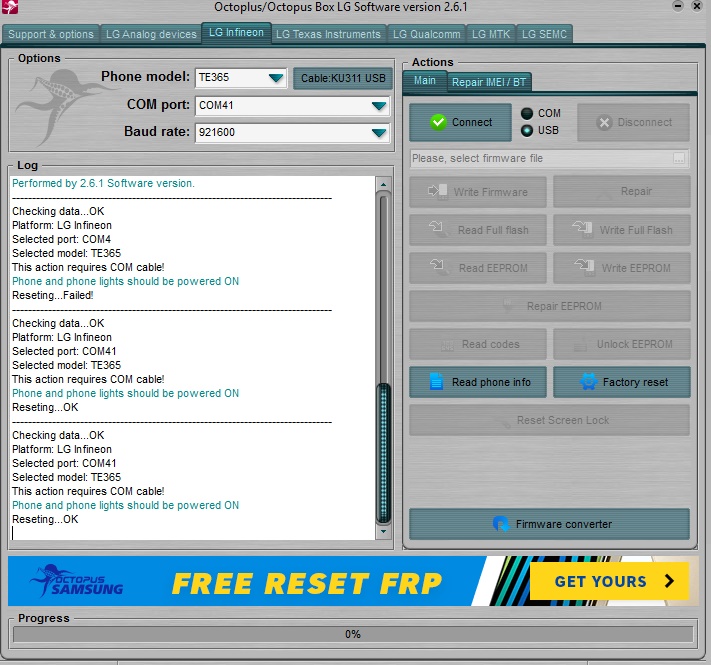Switch to the LG SEMC tab
Viewport: 711px width, 665px height.
point(544,34)
